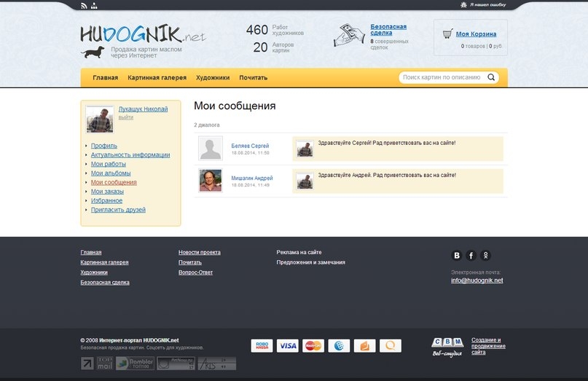The image size is (588, 381).
Task: Click the magnifier search icon
Action: [x=491, y=77]
